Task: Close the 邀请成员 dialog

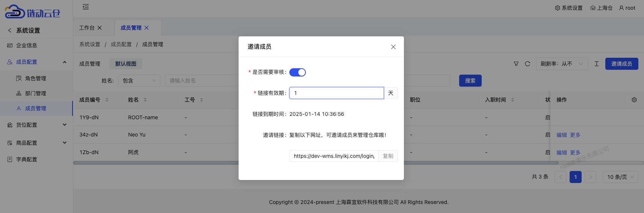Action: click(x=393, y=47)
